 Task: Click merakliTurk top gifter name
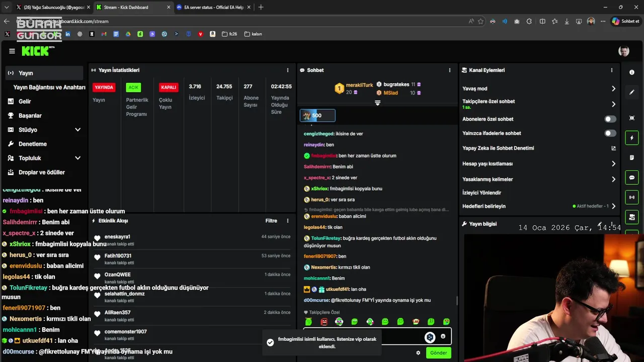(x=359, y=85)
